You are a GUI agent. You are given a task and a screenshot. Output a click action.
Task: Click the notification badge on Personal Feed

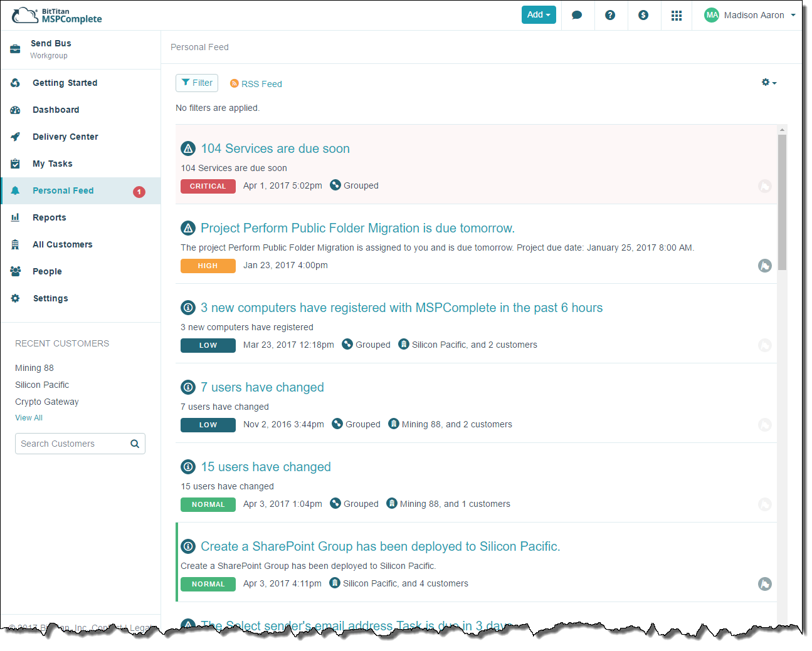pyautogui.click(x=139, y=192)
